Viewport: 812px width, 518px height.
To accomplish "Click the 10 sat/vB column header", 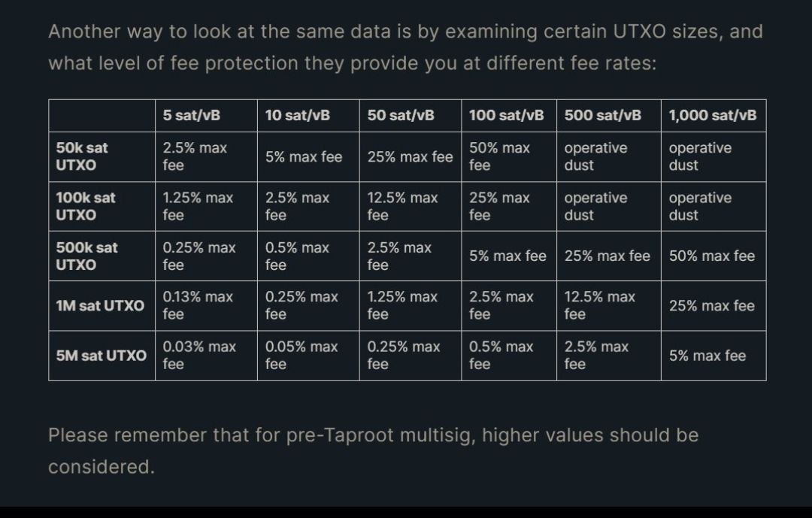I will (x=308, y=116).
